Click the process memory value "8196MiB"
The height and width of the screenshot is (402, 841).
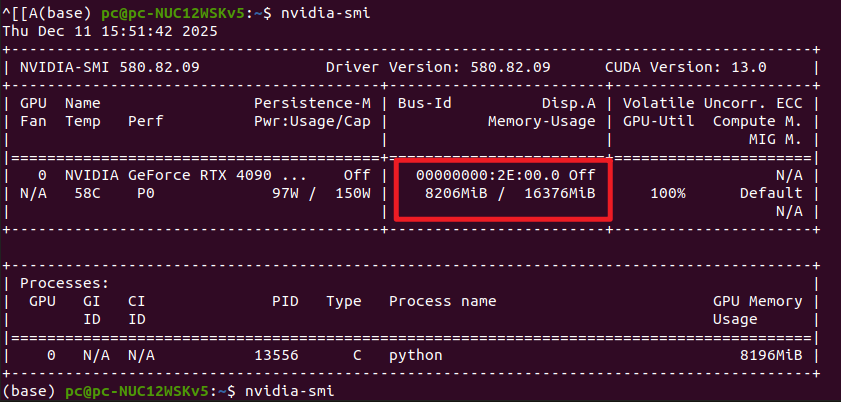pos(771,355)
